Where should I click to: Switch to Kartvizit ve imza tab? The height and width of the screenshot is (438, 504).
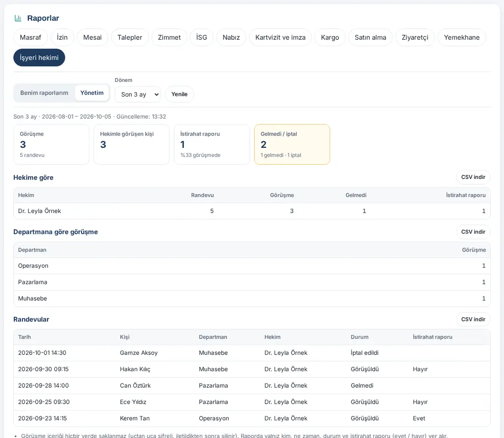[280, 37]
